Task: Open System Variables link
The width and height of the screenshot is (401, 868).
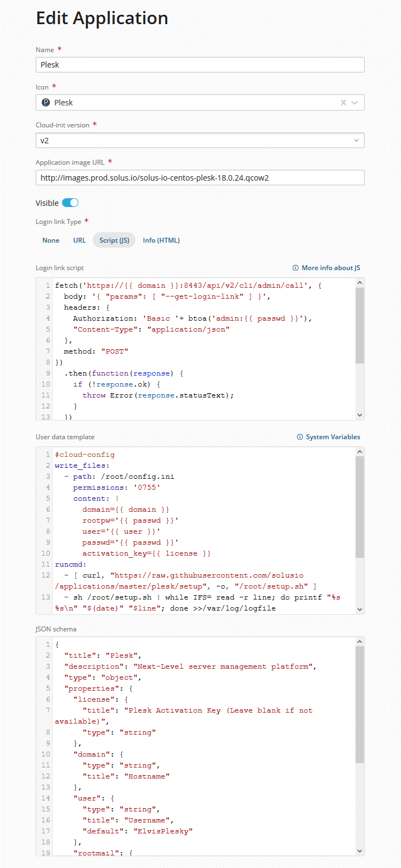Action: [333, 437]
